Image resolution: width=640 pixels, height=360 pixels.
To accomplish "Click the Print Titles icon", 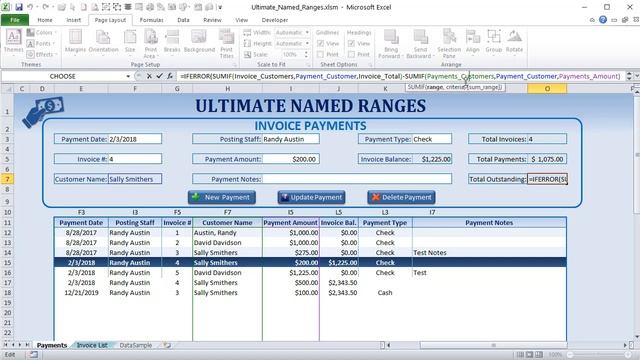I will tap(226, 37).
